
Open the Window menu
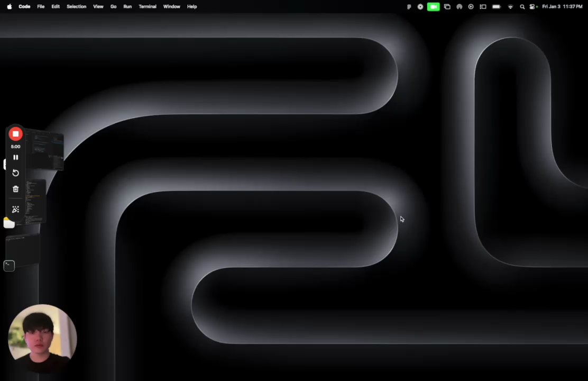coord(172,6)
